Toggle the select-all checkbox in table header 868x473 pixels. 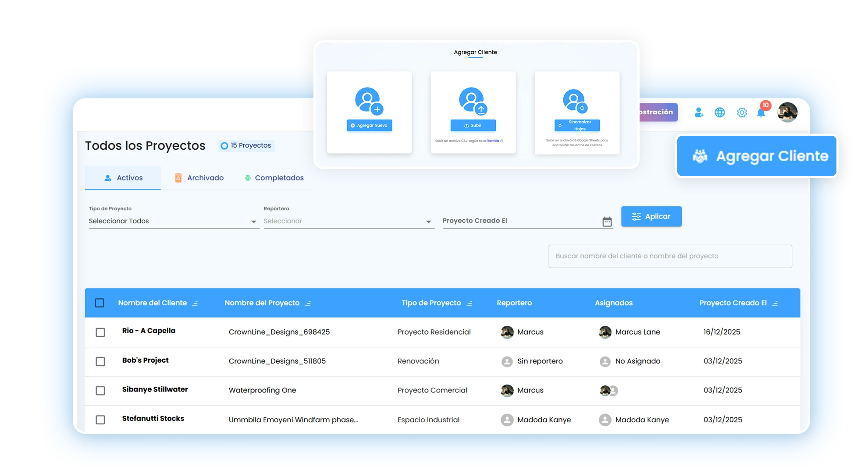tap(100, 303)
